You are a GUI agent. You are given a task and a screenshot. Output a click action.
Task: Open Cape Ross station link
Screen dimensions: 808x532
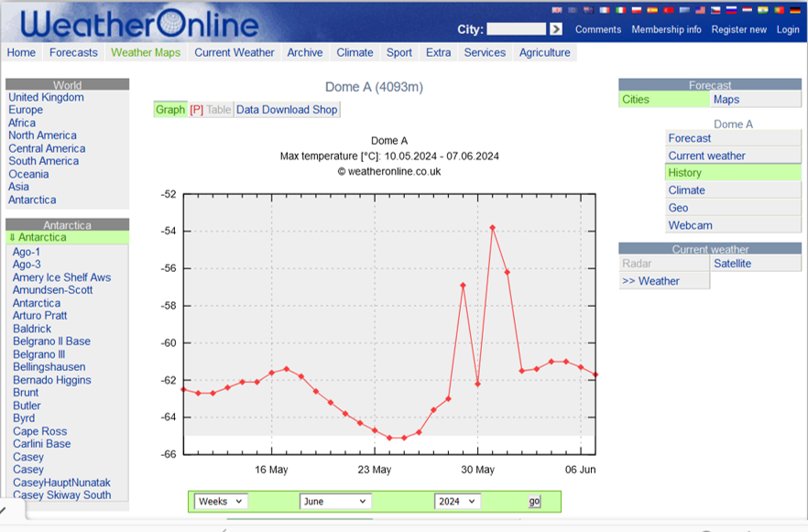[x=39, y=431]
